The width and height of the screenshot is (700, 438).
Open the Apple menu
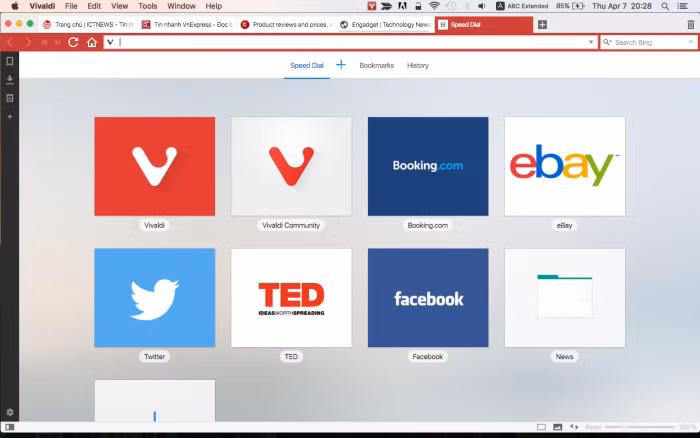(14, 6)
